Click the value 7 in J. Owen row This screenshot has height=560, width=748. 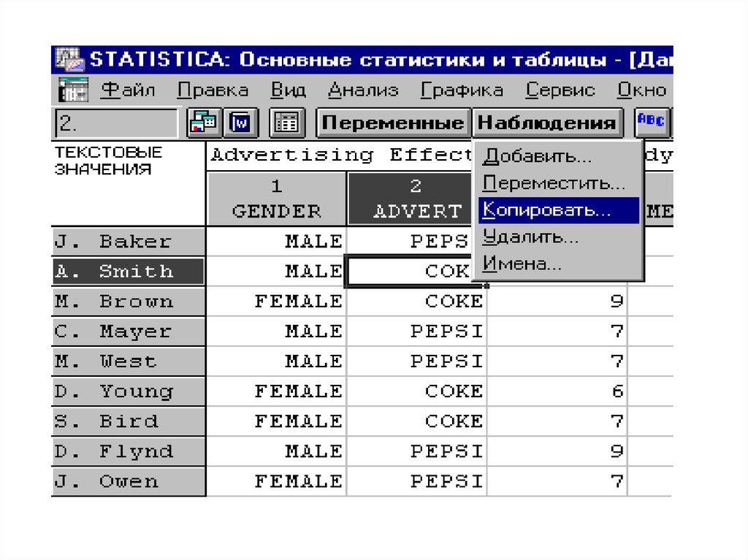click(557, 482)
